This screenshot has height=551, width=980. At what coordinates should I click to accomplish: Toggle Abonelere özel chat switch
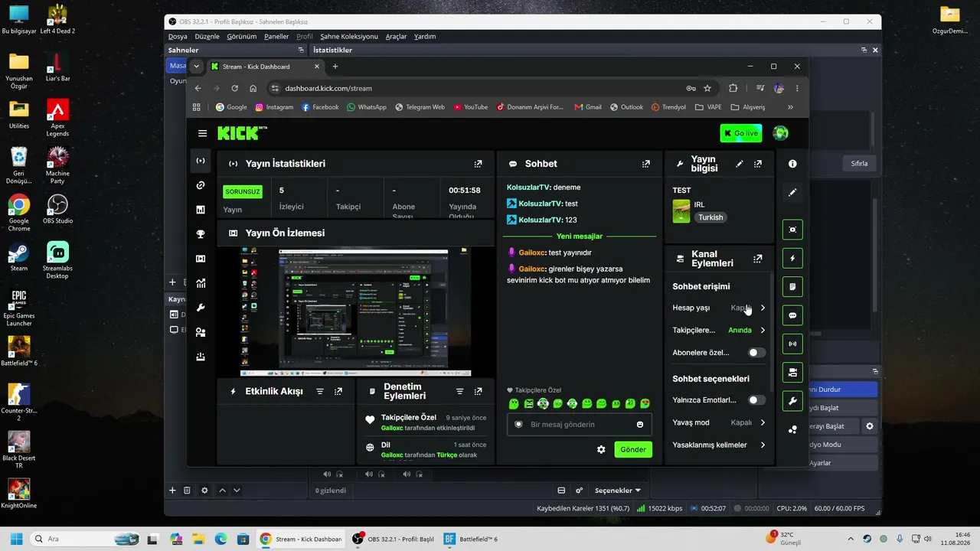click(x=756, y=353)
